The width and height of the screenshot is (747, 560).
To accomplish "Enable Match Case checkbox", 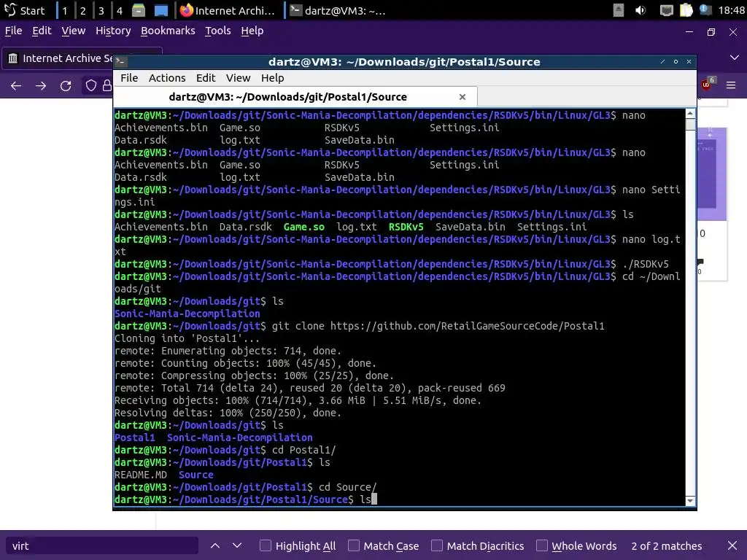I will click(x=354, y=545).
